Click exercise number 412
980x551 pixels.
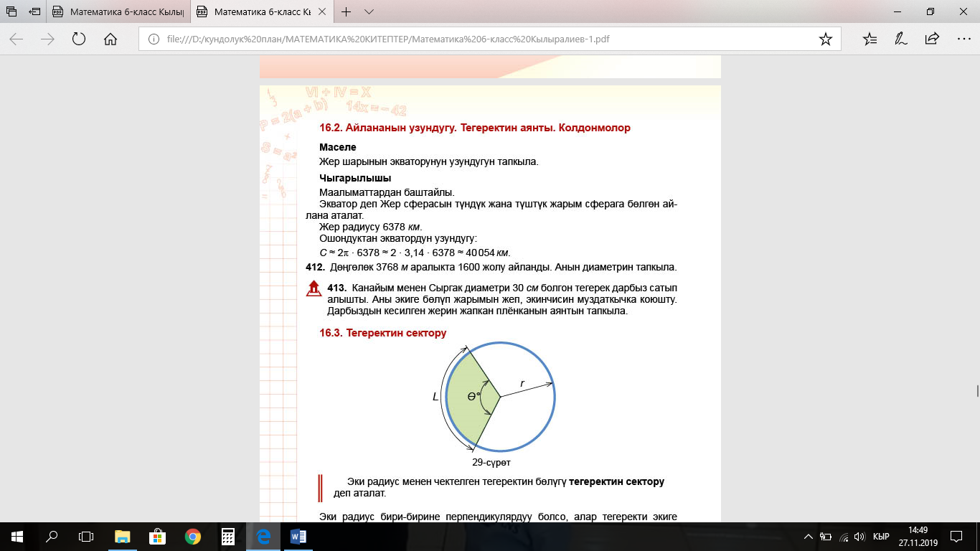(314, 267)
